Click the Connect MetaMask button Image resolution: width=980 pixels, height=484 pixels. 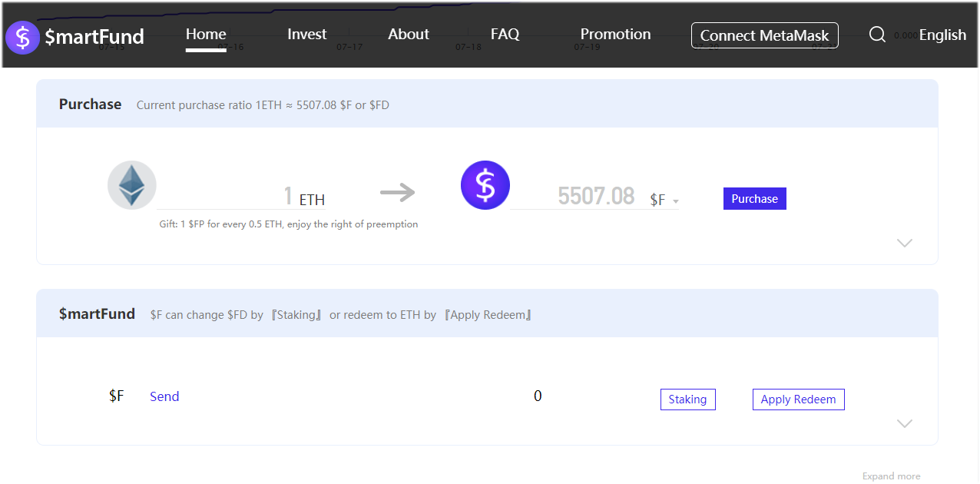(x=764, y=35)
